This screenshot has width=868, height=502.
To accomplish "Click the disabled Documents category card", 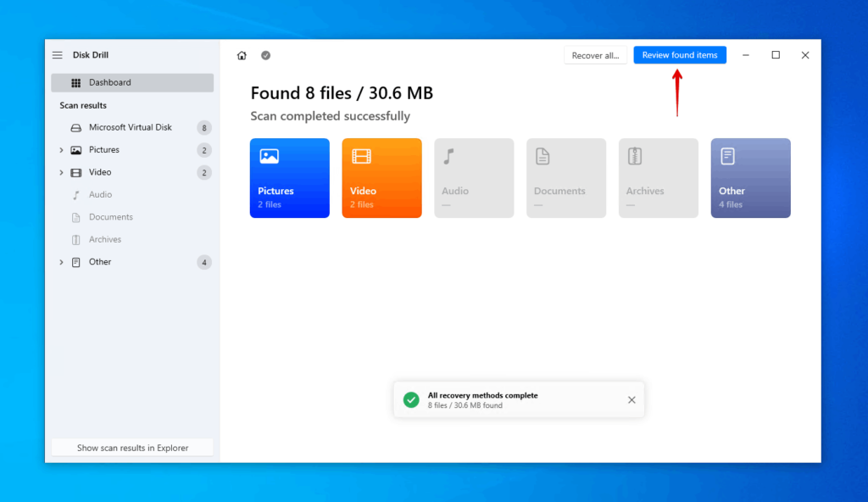I will click(565, 178).
